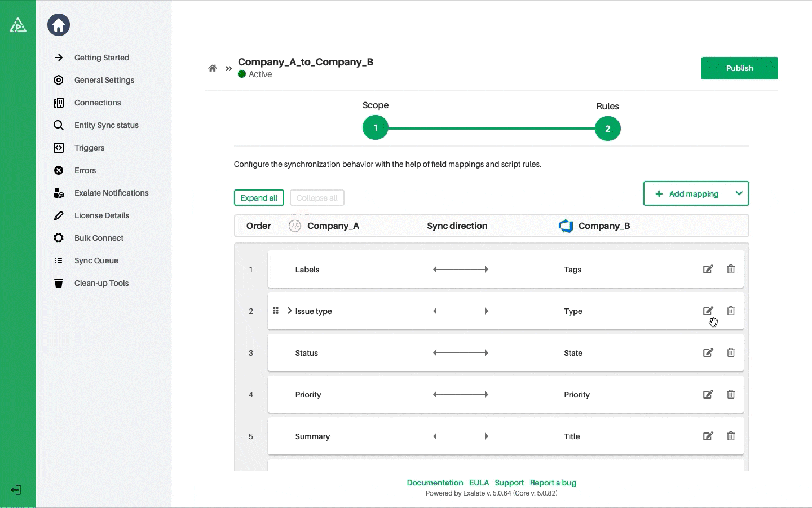Viewport: 812px width, 508px height.
Task: Click the License Details pencil icon
Action: tap(59, 215)
